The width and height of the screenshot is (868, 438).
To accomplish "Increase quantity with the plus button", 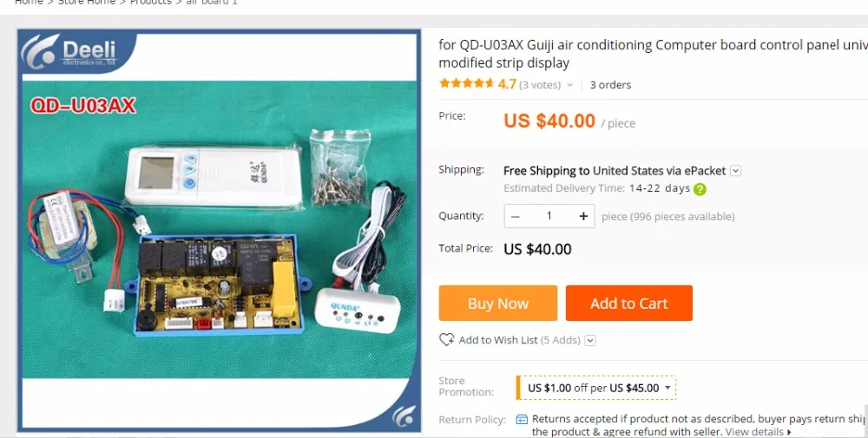I will (x=583, y=216).
